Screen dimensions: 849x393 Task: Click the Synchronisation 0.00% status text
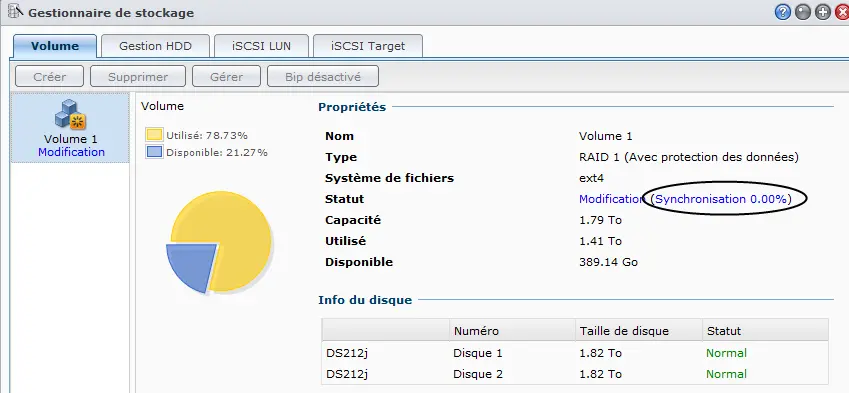pyautogui.click(x=721, y=199)
